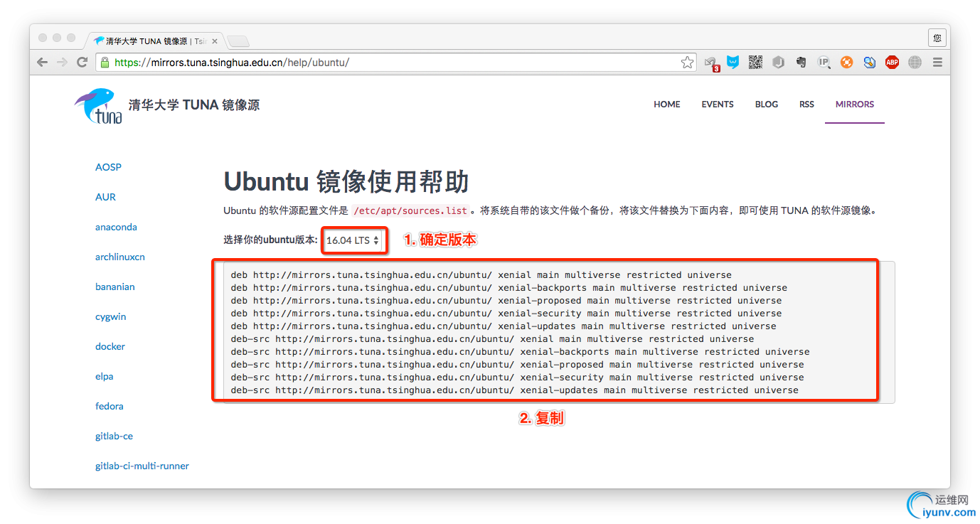Click the gray hexagon J extension icon
This screenshot has height=524, width=980.
click(778, 63)
